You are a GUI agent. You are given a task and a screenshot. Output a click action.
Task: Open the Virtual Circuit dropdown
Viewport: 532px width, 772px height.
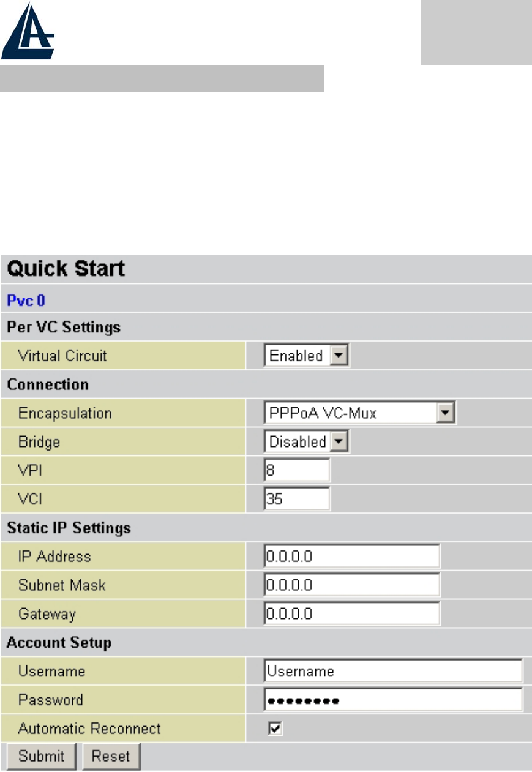point(339,356)
